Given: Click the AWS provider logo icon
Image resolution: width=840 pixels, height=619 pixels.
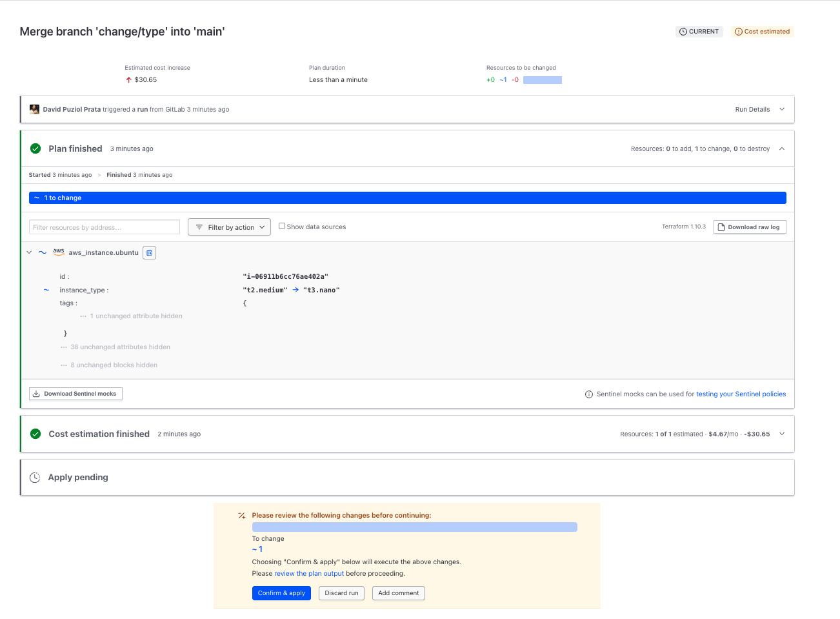Looking at the screenshot, I should point(59,252).
